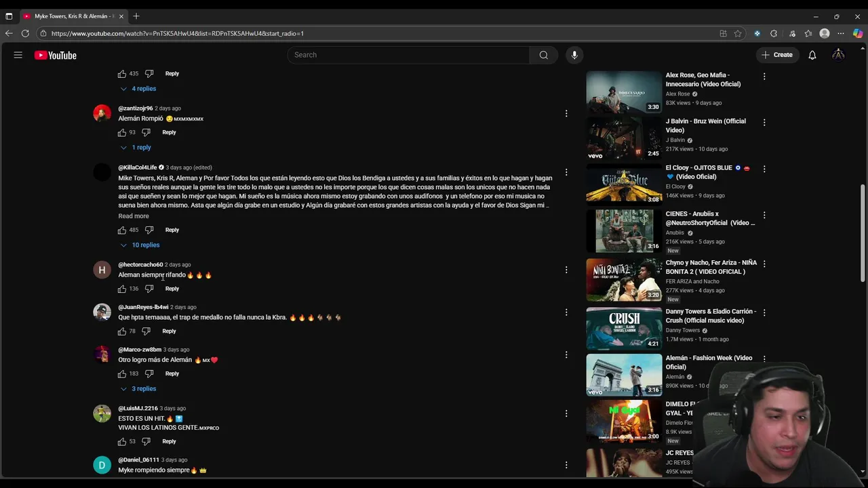This screenshot has width=868, height=488.
Task: Open browser Settings and more menu
Action: click(841, 33)
